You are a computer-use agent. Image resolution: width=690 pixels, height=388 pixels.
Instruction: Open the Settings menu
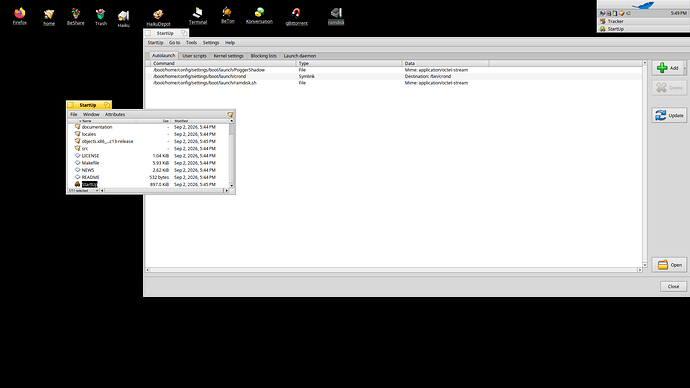(211, 43)
